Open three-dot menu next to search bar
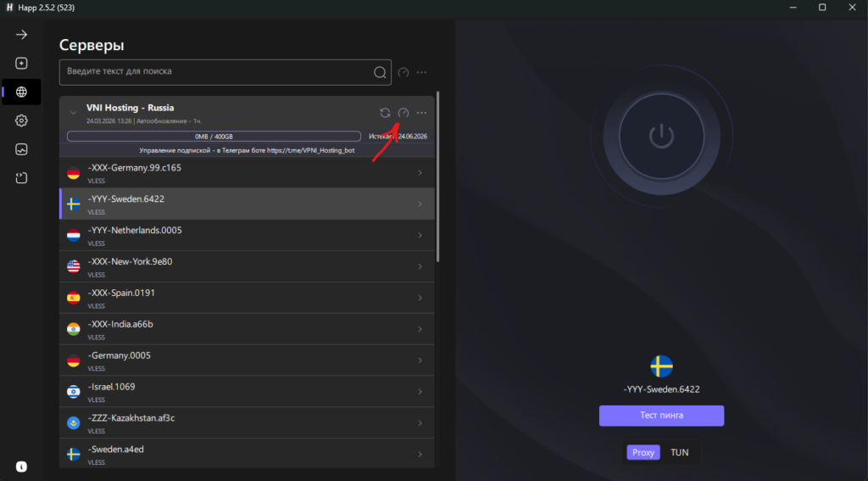 point(421,72)
